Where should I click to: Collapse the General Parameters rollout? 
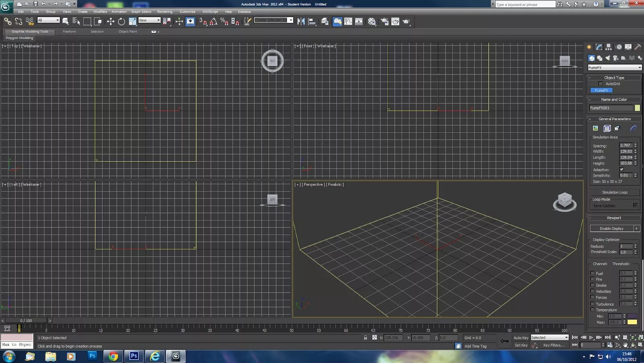pos(614,119)
